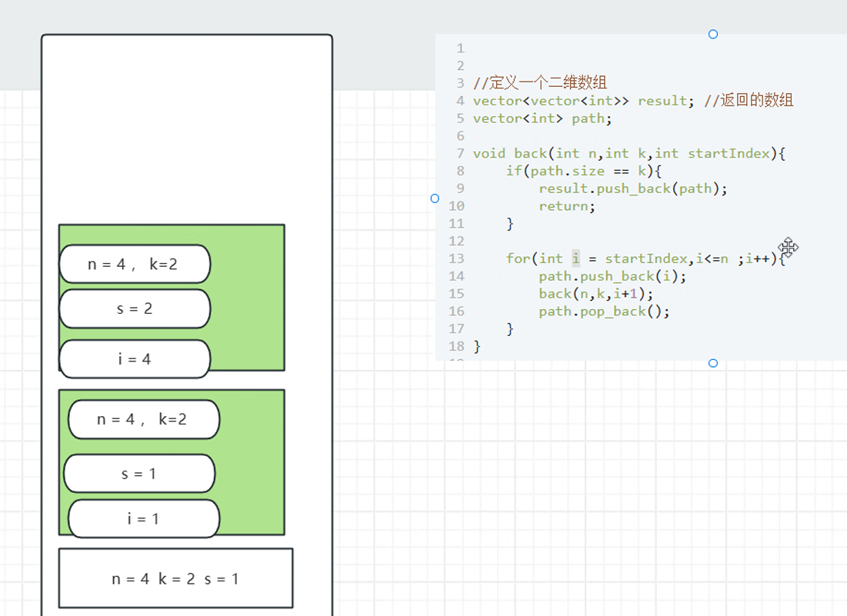
Task: Click code line 'back(n,k,i+1);'
Action: (595, 294)
